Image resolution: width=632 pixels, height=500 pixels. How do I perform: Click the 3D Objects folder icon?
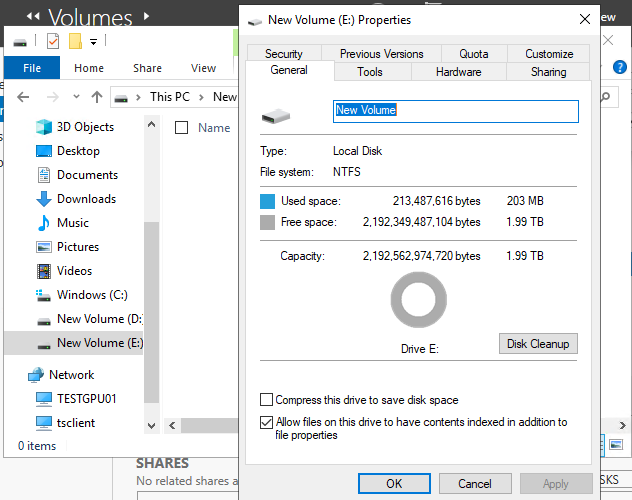[x=44, y=127]
